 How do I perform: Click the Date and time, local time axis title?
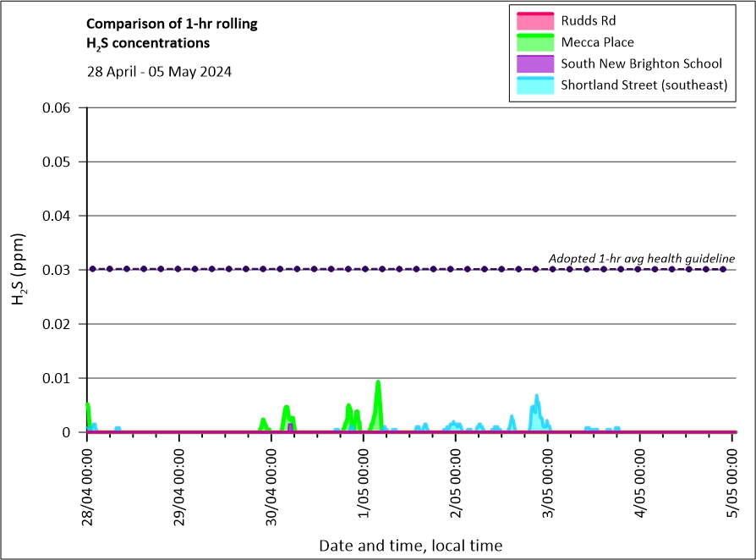410,546
